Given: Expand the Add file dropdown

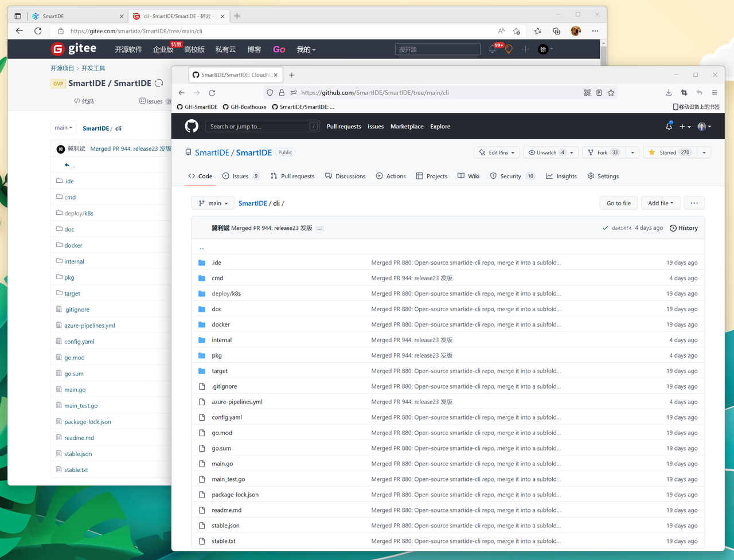Looking at the screenshot, I should [661, 203].
